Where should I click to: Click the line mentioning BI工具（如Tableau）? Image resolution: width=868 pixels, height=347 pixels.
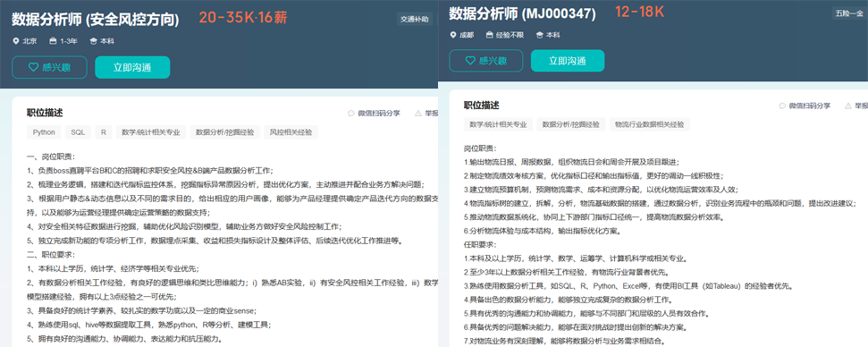(x=628, y=286)
